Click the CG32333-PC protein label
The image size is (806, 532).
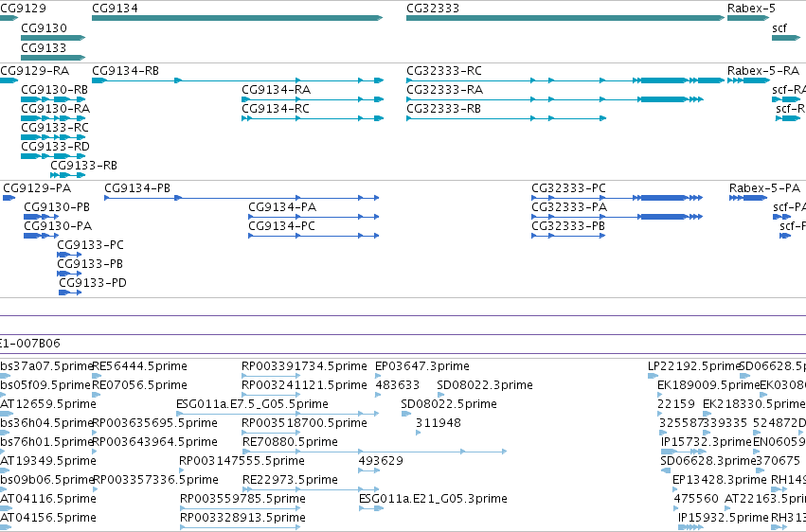click(x=568, y=188)
